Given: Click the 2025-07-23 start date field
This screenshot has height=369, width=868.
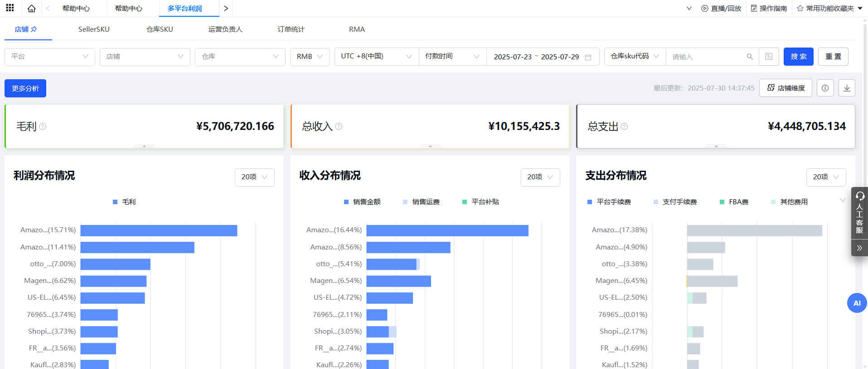Looking at the screenshot, I should click(x=512, y=57).
